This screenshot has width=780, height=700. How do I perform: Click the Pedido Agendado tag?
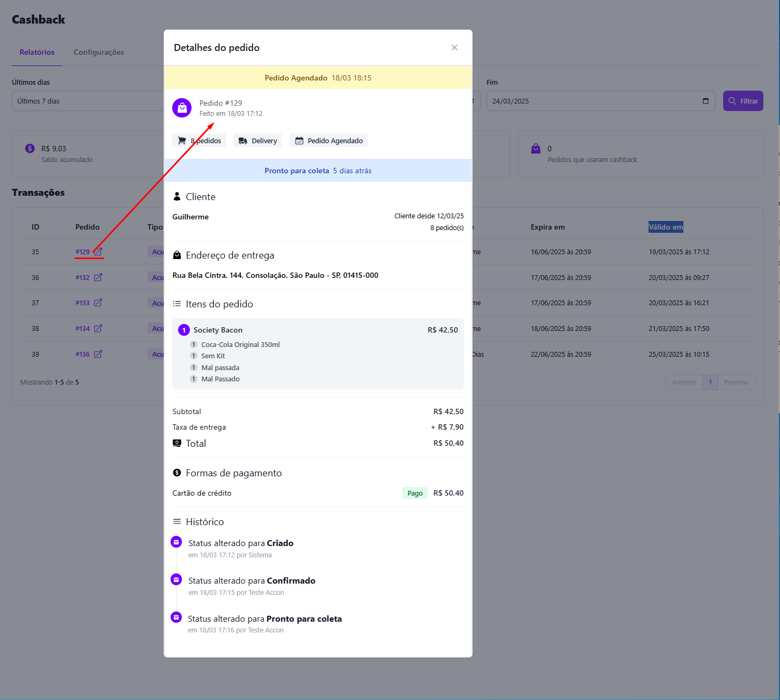[x=329, y=141]
